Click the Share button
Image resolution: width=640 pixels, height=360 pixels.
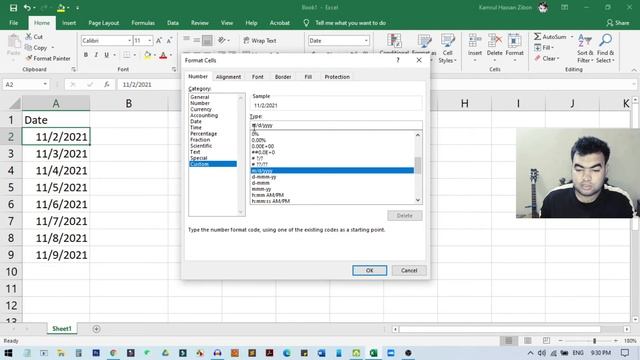618,23
